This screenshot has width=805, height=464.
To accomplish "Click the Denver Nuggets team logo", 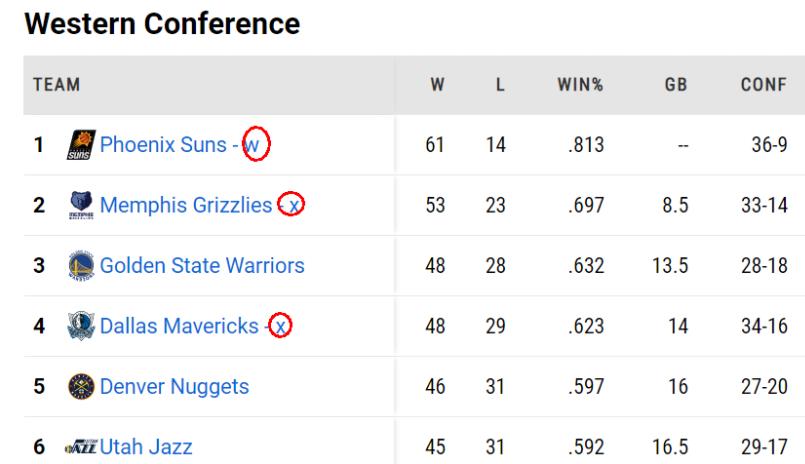I will [81, 386].
